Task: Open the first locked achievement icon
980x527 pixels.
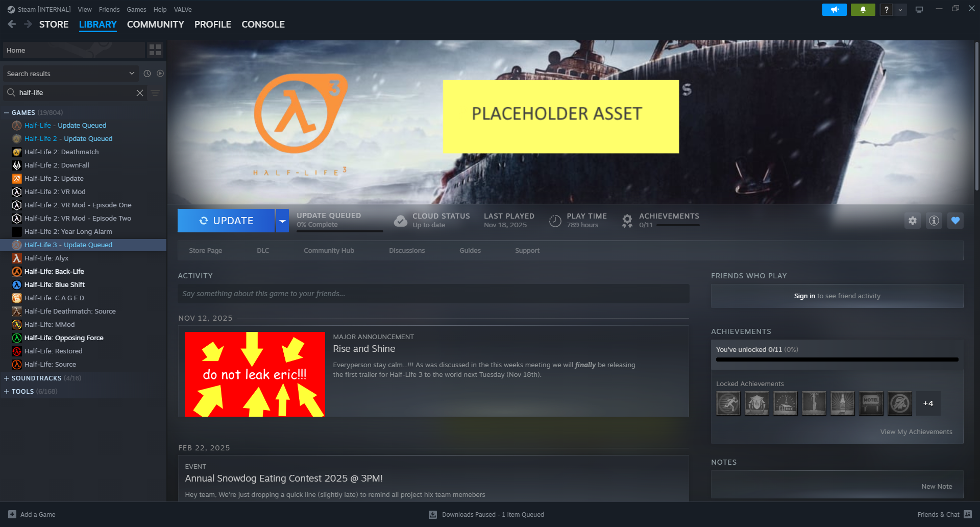Action: pyautogui.click(x=728, y=403)
